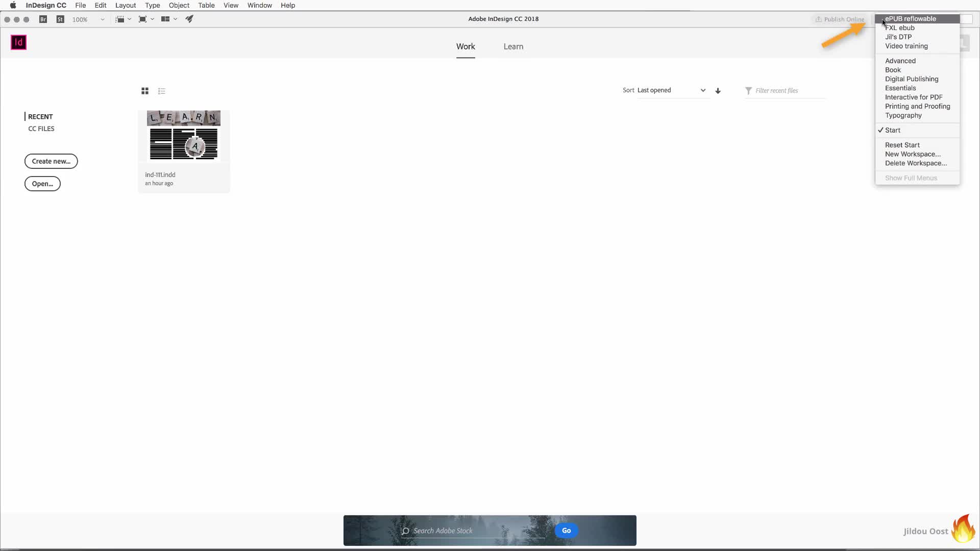
Task: Select the Essentials workspace
Action: click(x=917, y=89)
